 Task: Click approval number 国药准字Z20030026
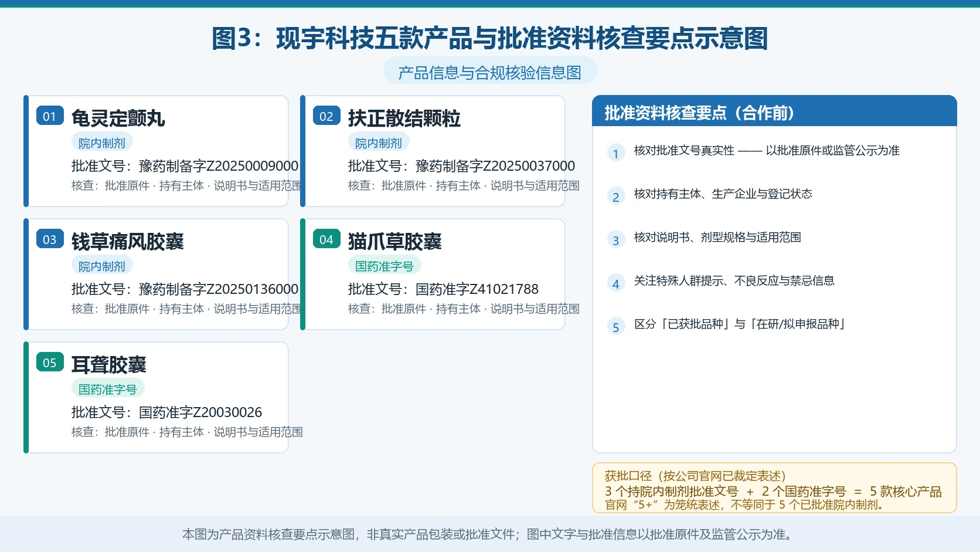click(200, 412)
